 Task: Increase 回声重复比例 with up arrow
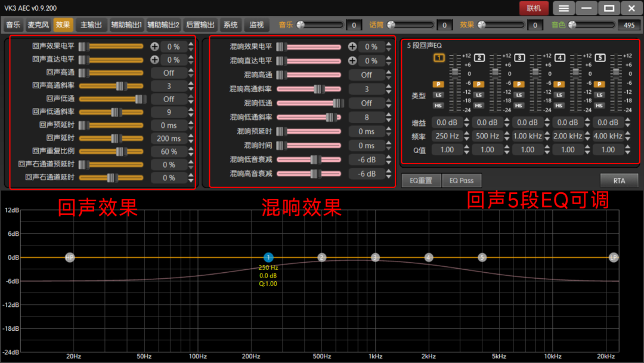coord(191,149)
